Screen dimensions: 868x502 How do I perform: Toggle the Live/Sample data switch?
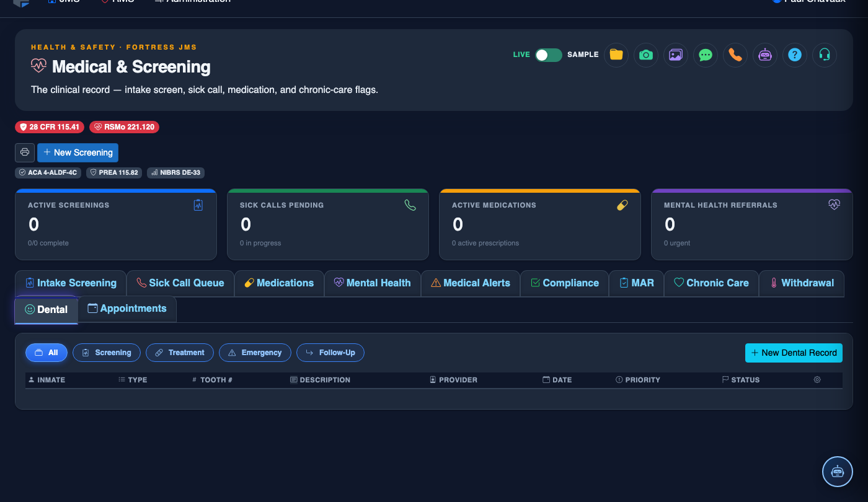549,55
